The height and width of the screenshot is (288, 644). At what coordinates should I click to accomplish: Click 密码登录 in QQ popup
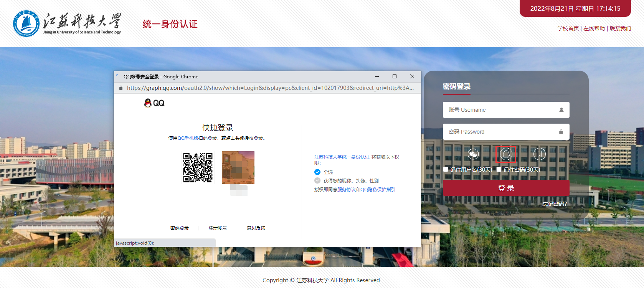(180, 228)
